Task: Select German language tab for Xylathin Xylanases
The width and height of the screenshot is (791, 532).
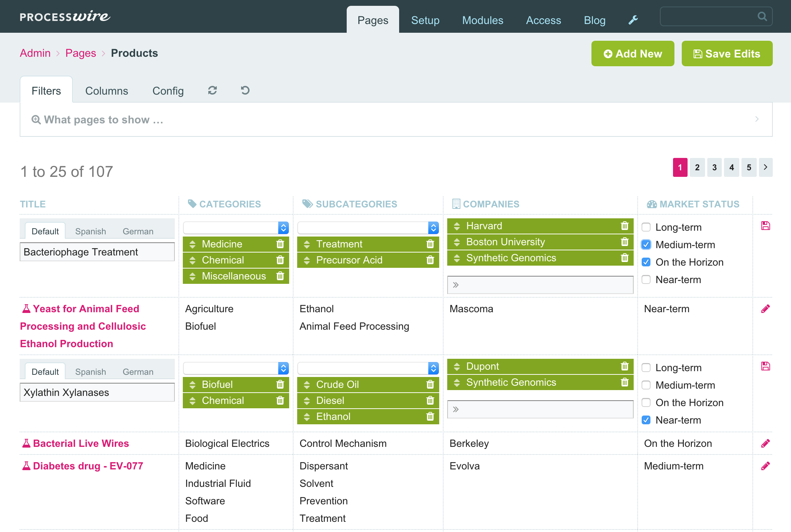Action: (138, 372)
